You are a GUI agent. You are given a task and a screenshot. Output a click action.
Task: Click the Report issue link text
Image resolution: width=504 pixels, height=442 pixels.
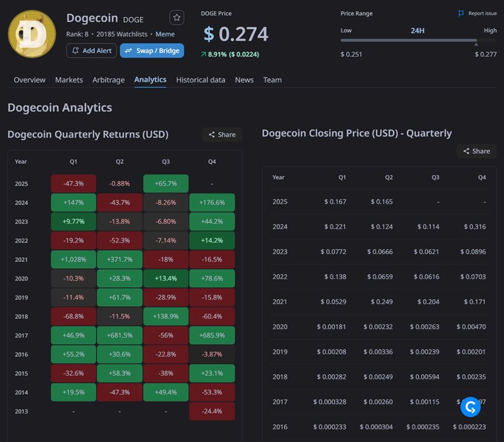[482, 13]
